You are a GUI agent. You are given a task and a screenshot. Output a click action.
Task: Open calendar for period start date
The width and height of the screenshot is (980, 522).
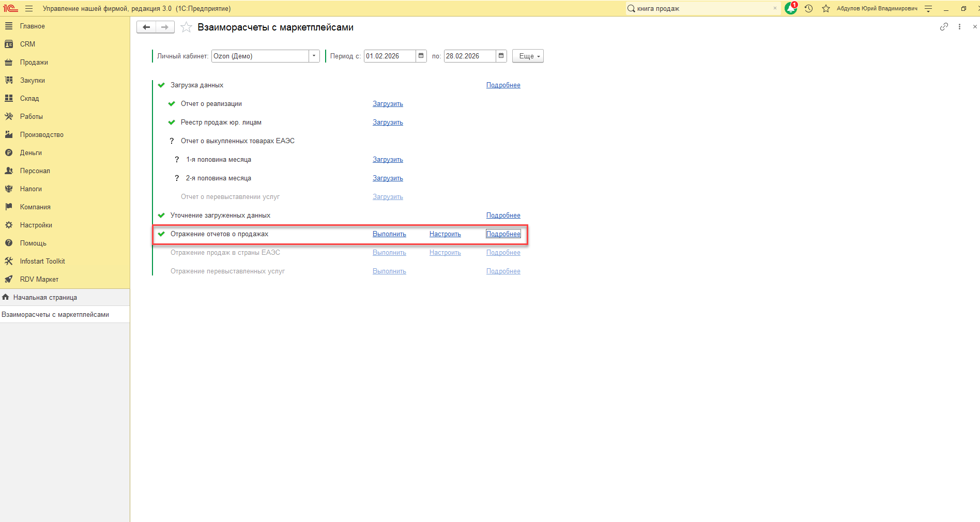(421, 56)
